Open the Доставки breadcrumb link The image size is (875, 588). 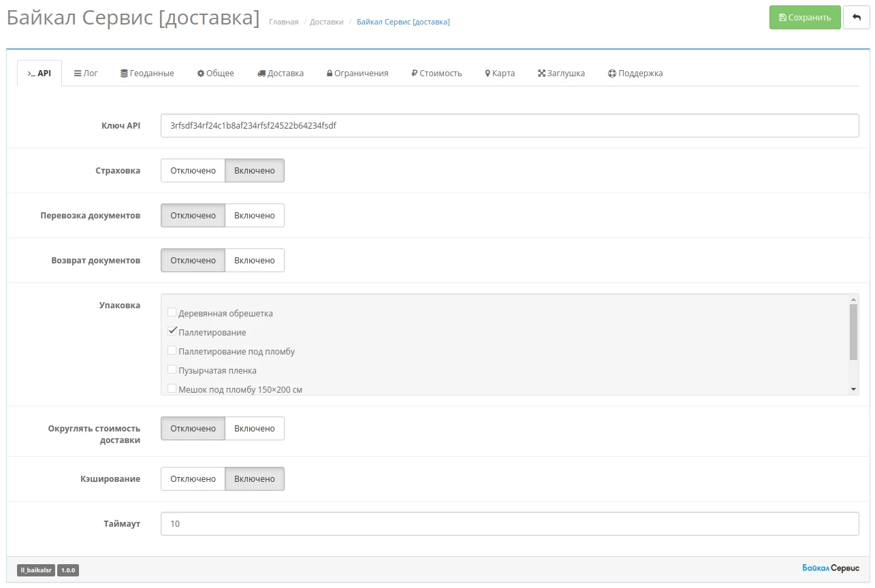click(327, 22)
